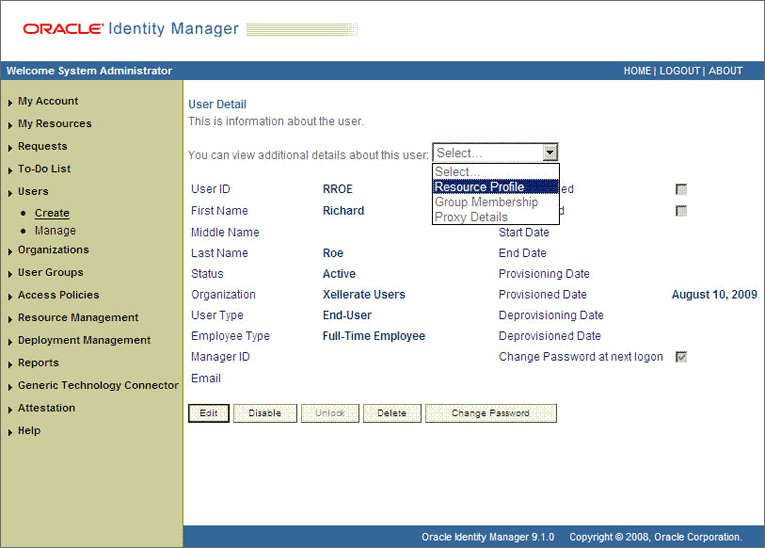Open the additional details dropdown arrow
Viewport: 765px width, 548px height.
coord(550,152)
